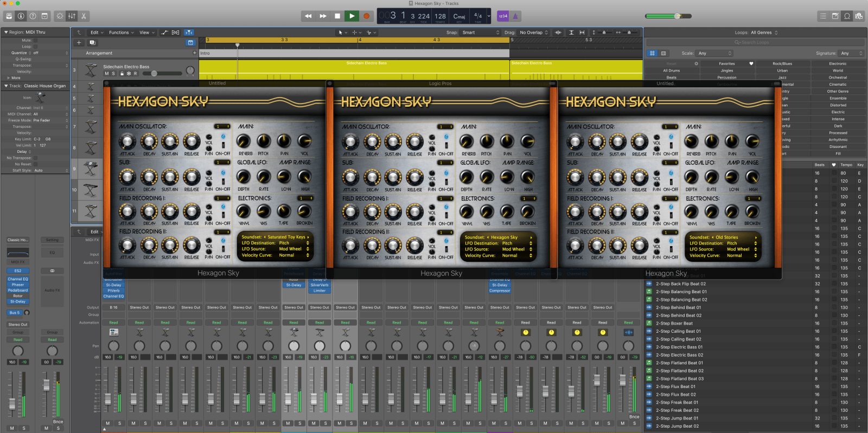Viewport: 868px width, 433px height.
Task: Open Quick Help question mark icon
Action: point(33,16)
